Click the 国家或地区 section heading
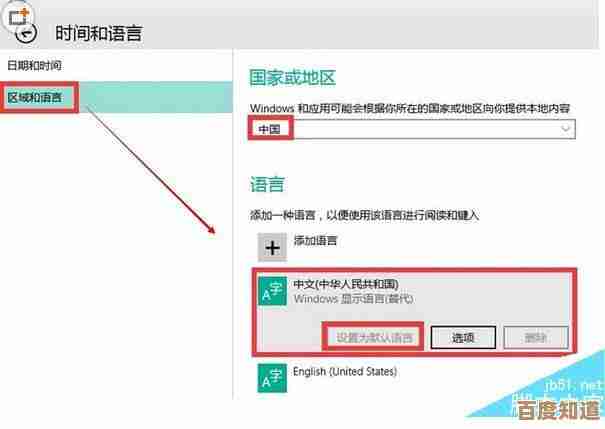Image resolution: width=605 pixels, height=429 pixels. (x=292, y=78)
